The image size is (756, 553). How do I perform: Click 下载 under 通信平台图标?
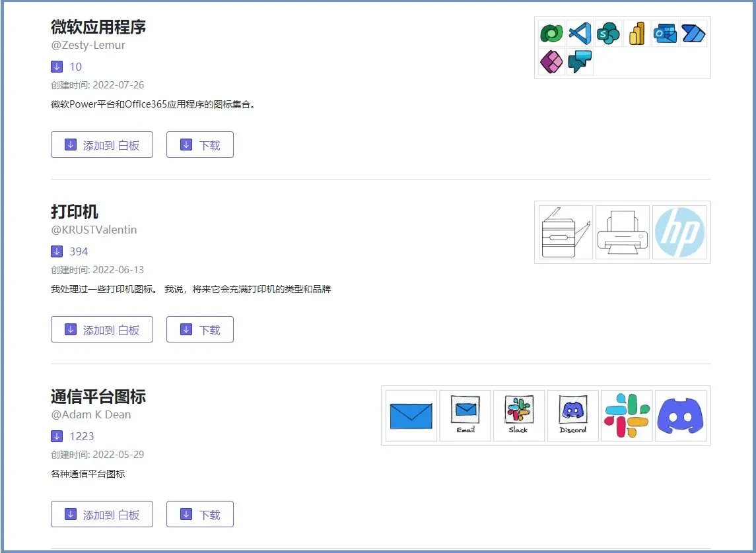tap(199, 514)
